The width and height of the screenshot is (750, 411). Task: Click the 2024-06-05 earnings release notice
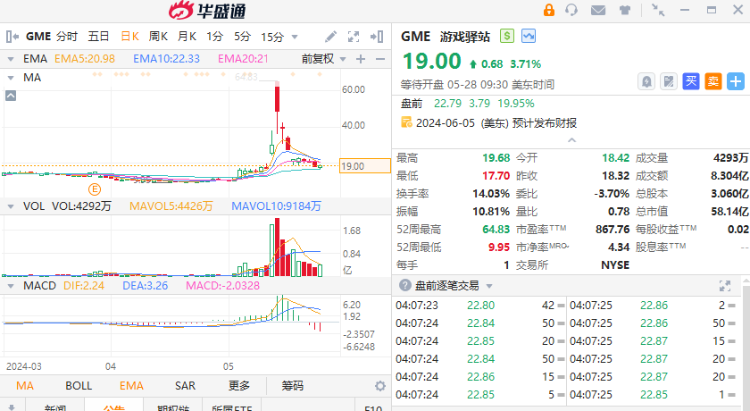496,123
